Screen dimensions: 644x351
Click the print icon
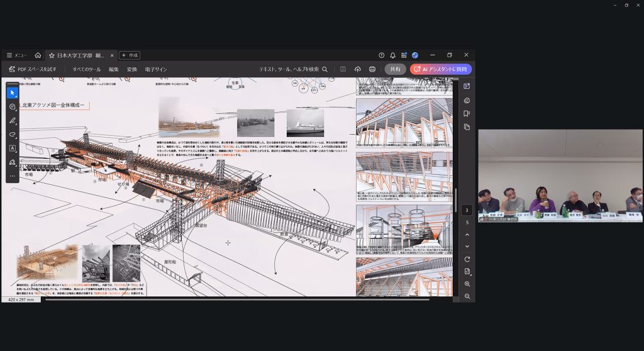[372, 69]
